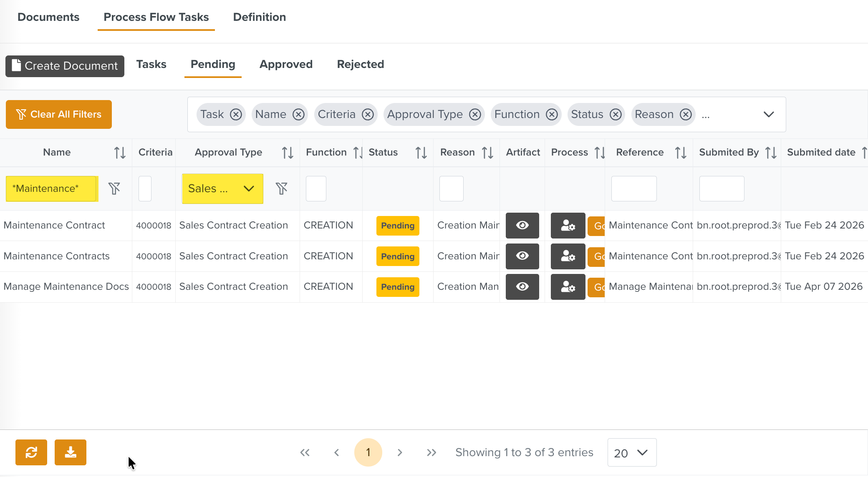Viewport: 868px width, 477px height.
Task: Switch to the Approved tab
Action: (286, 64)
